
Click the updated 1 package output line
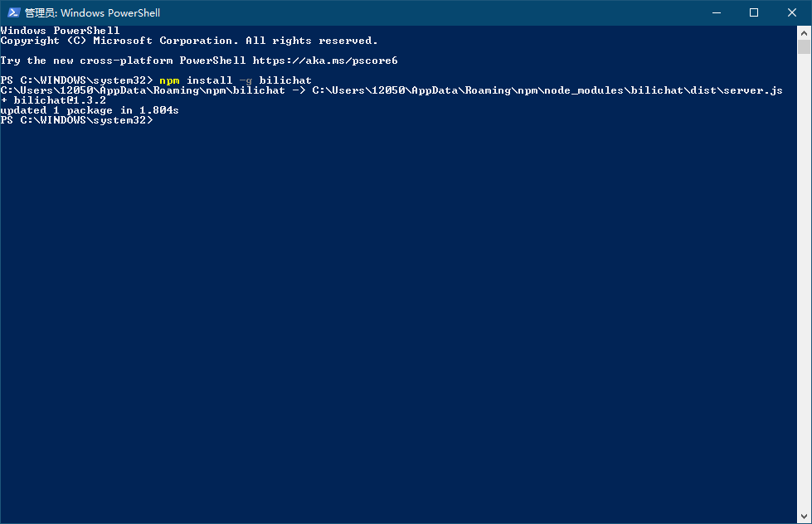pos(90,110)
